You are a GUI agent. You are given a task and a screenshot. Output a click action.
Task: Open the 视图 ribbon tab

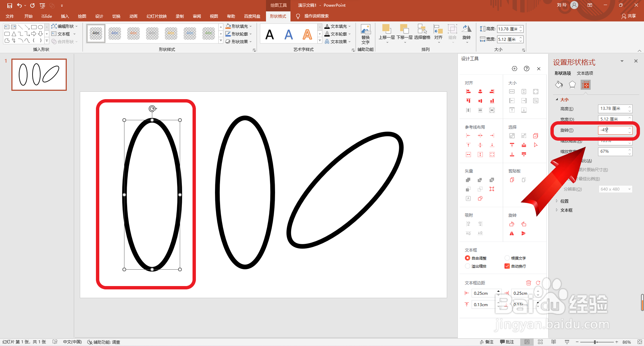(214, 16)
